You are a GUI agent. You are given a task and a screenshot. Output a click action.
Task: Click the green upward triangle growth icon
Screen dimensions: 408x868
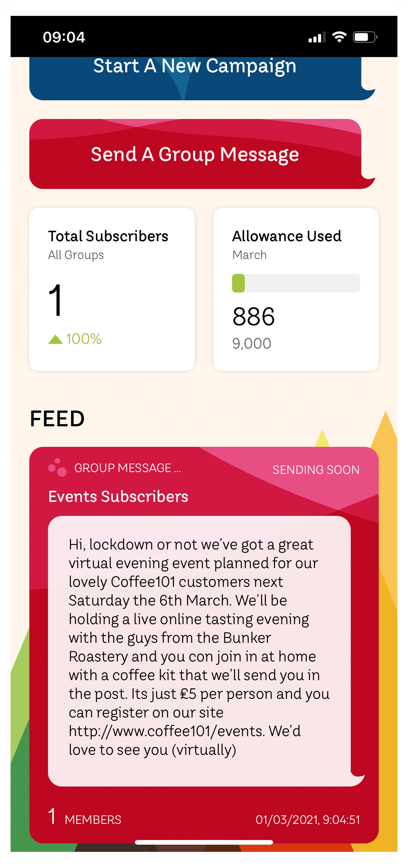[55, 339]
